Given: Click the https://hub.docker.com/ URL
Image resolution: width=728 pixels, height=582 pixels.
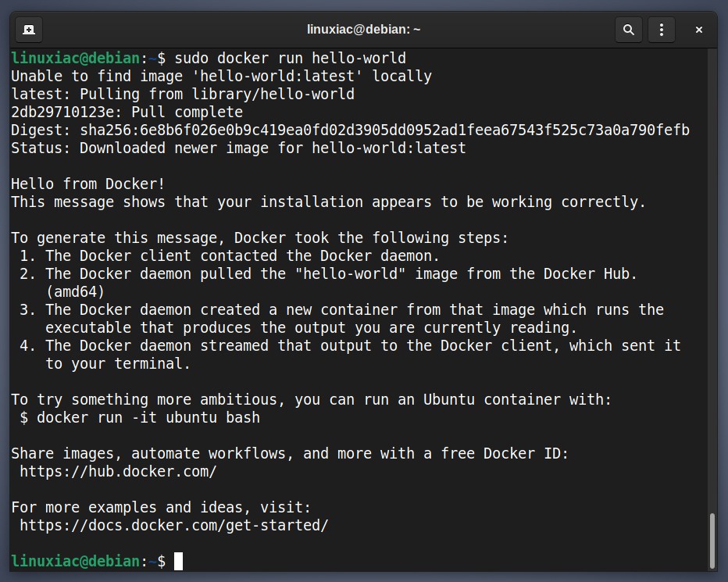Looking at the screenshot, I should 118,471.
